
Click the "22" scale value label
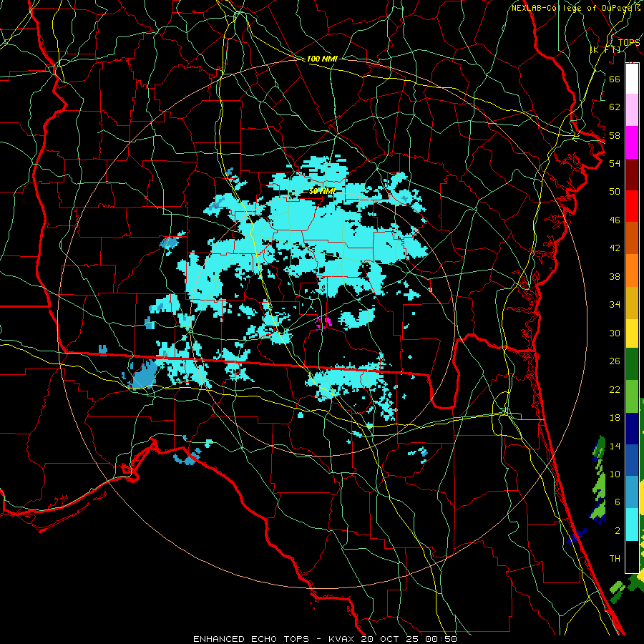(615, 389)
